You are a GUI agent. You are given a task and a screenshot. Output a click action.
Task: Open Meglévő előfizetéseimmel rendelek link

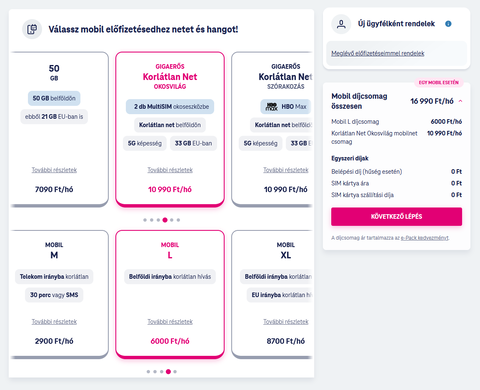(378, 53)
